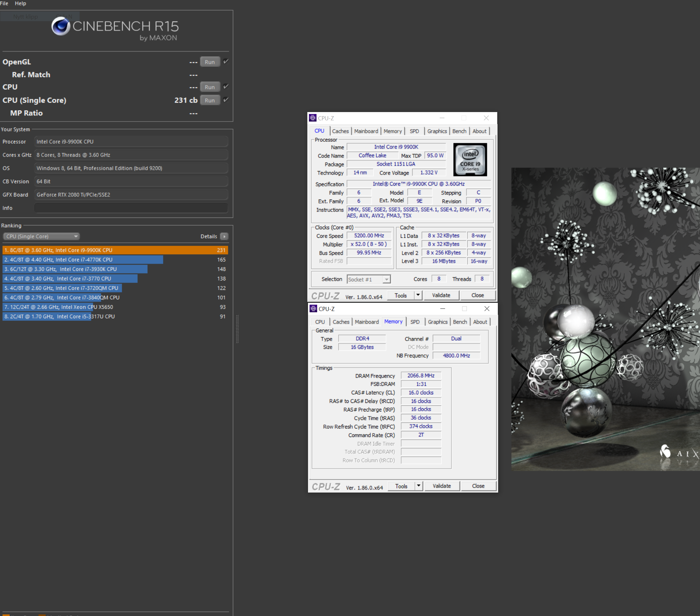The image size is (700, 616).
Task: Switch to CPU tab in lower CPU-Z window
Action: click(320, 322)
